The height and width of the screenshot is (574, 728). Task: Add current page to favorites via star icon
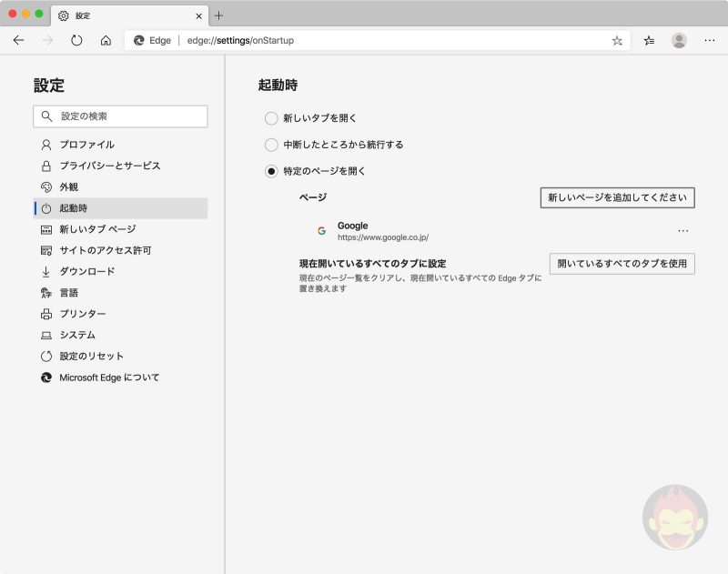coord(616,40)
